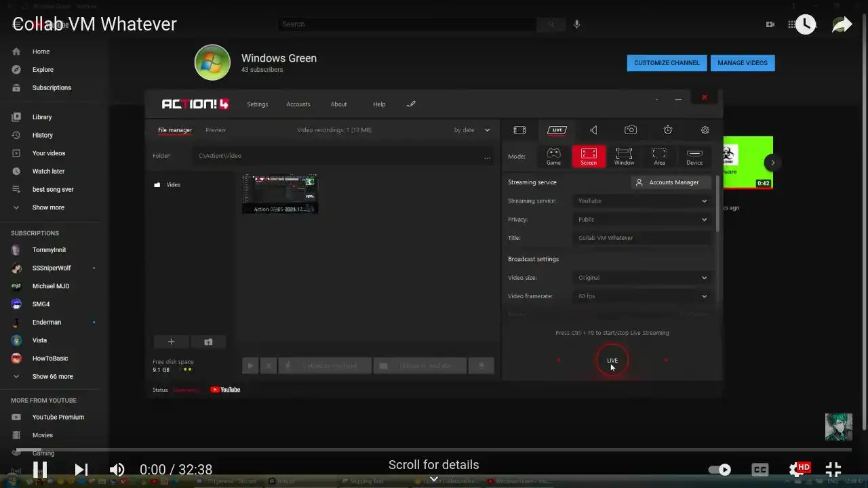Click MANAGE VIDEOS button
This screenshot has width=868, height=488.
[x=743, y=63]
